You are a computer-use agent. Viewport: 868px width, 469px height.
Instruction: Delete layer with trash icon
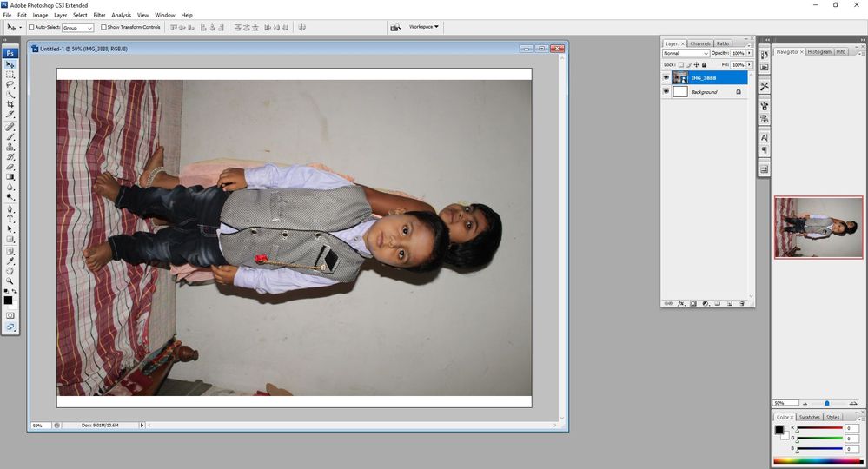tap(742, 304)
